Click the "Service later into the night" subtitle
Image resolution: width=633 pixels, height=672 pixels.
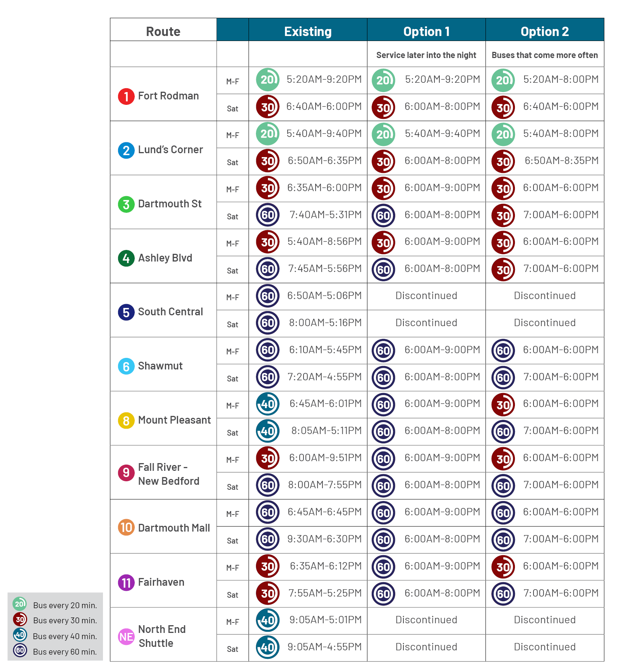(x=426, y=55)
